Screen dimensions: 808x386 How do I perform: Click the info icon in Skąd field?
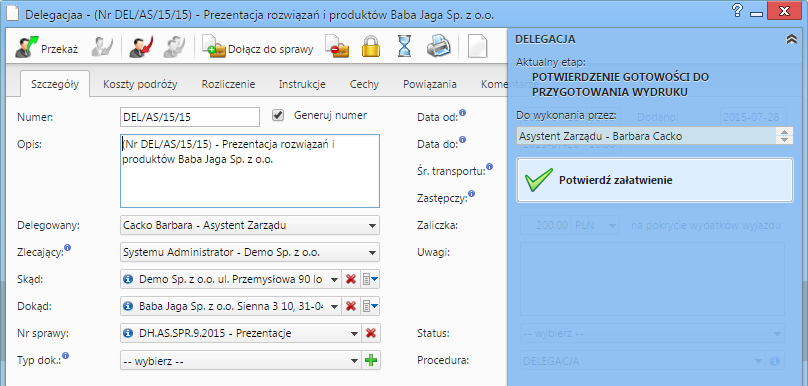tap(128, 279)
